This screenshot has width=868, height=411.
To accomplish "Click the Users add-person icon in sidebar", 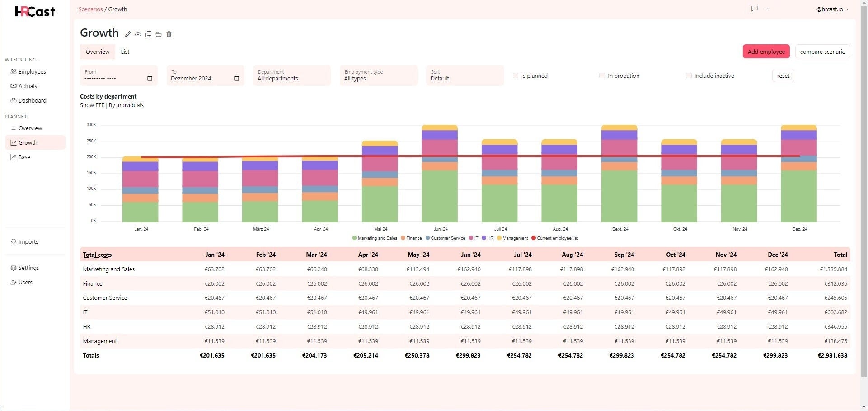I will click(x=14, y=283).
